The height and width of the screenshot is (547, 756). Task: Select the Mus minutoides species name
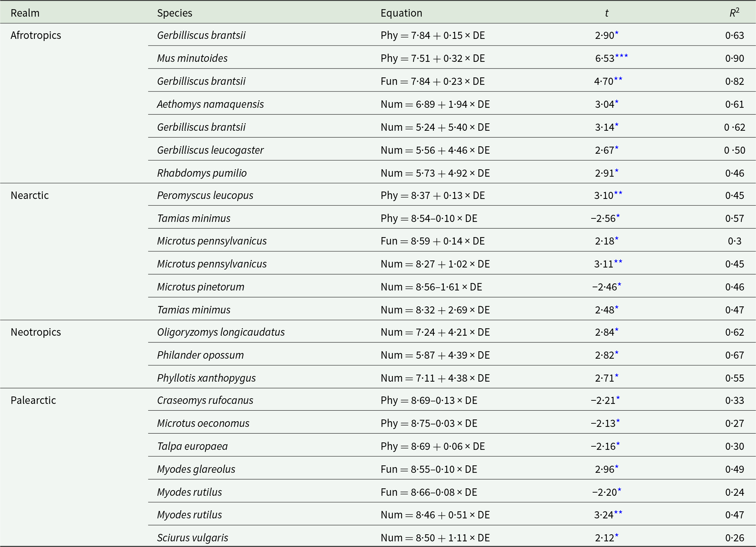coord(192,58)
